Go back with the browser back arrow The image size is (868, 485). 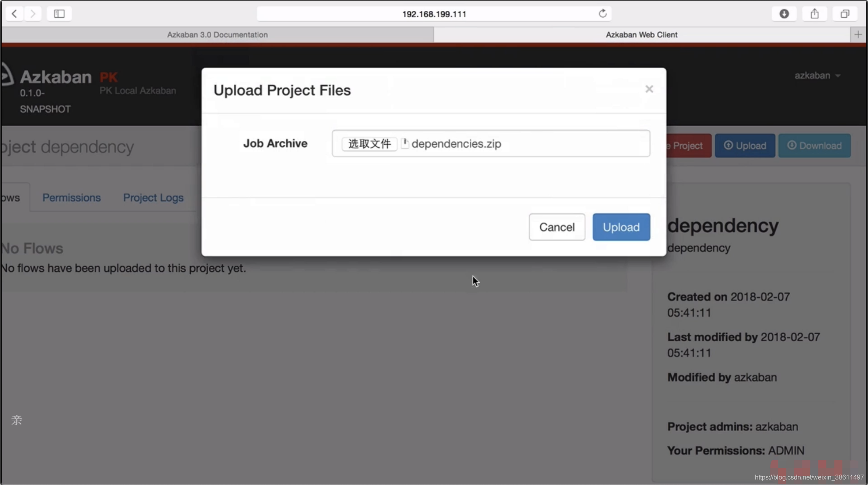(14, 14)
